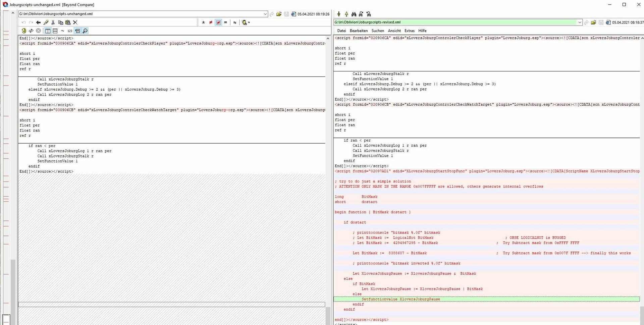Click the magnifier details icon
Screen dimensions: 644x325
pyautogui.click(x=85, y=31)
